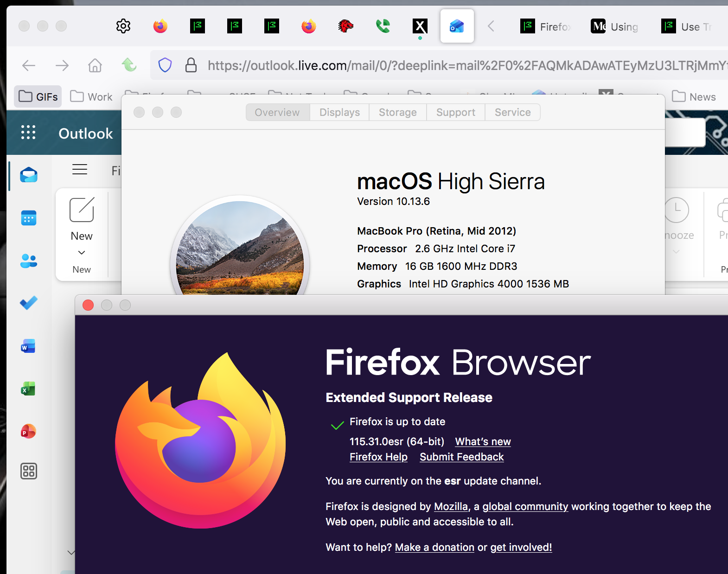
Task: Click the Home button in Firefox toolbar
Action: click(x=95, y=65)
